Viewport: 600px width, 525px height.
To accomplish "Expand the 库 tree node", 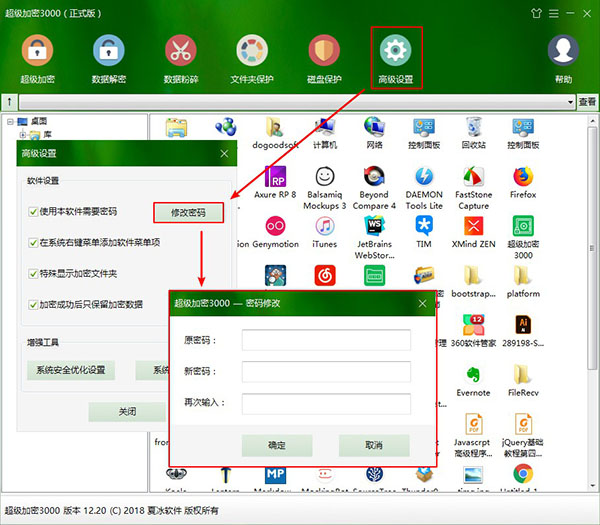I will [23, 134].
